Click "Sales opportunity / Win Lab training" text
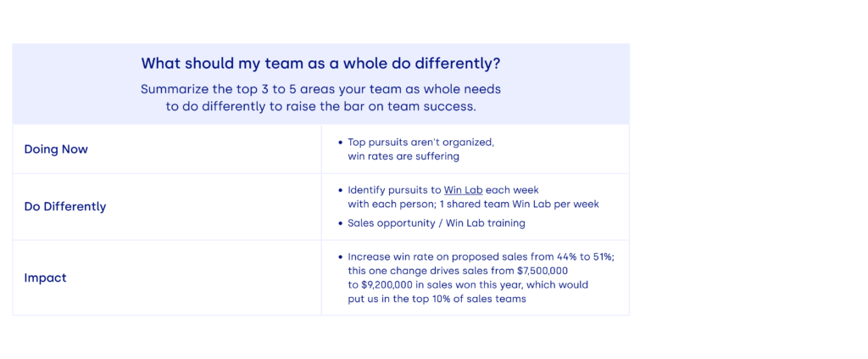Image resolution: width=868 pixels, height=359 pixels. tap(436, 223)
